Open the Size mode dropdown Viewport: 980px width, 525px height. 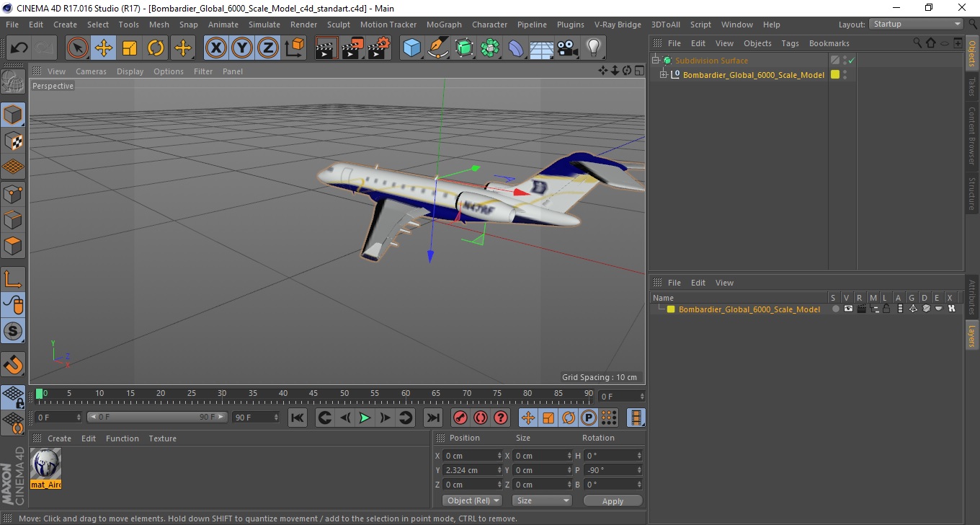pyautogui.click(x=542, y=500)
